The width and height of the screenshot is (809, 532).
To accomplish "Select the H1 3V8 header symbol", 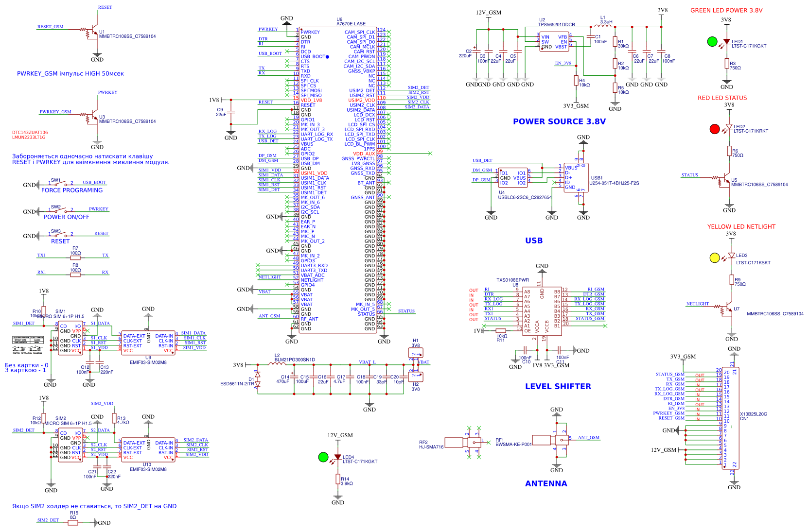I will [416, 353].
